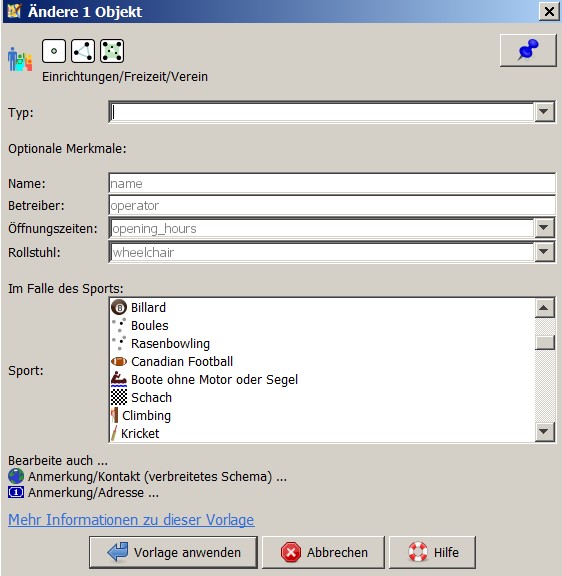The width and height of the screenshot is (562, 576).
Task: Click the club preset people icon
Action: (x=20, y=59)
